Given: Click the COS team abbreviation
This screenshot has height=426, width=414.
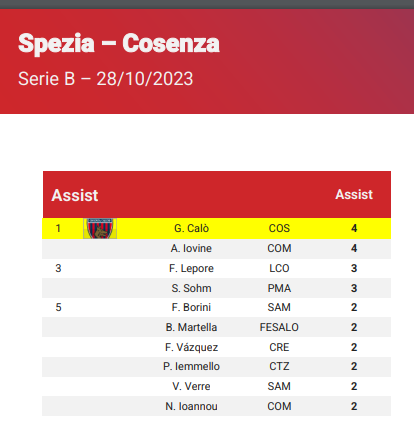Looking at the screenshot, I should point(279,228).
